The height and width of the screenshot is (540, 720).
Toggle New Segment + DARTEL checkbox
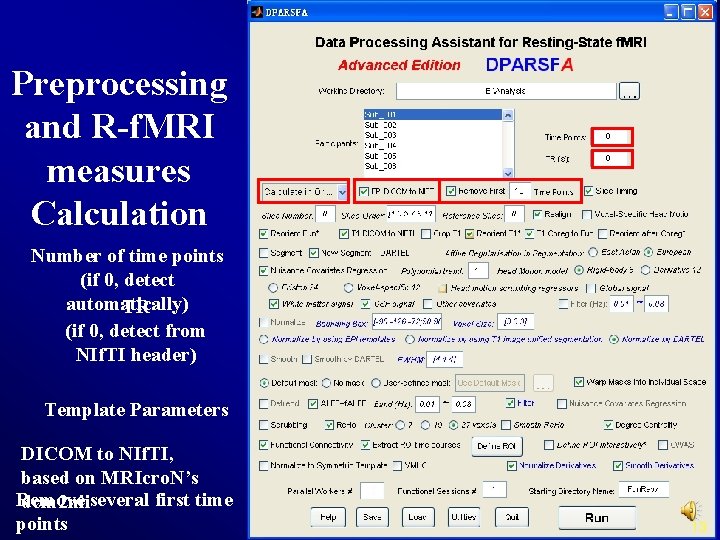point(314,253)
